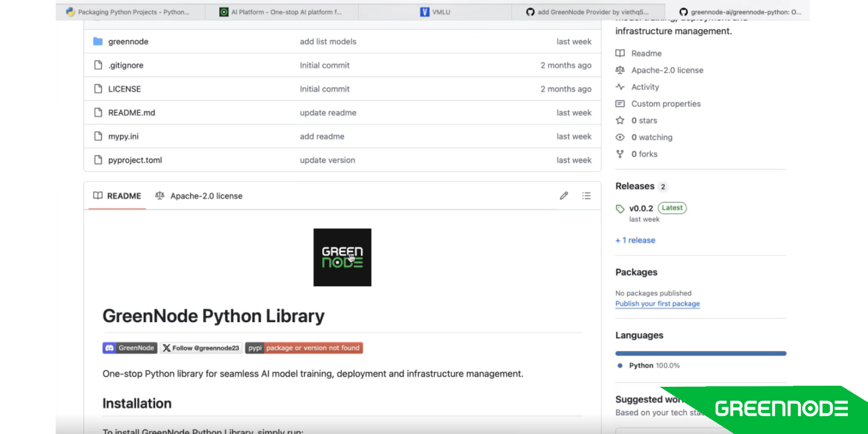Open 'Initial commit' on the LICENSE row
Viewport: 868px width, 434px height.
[x=324, y=89]
